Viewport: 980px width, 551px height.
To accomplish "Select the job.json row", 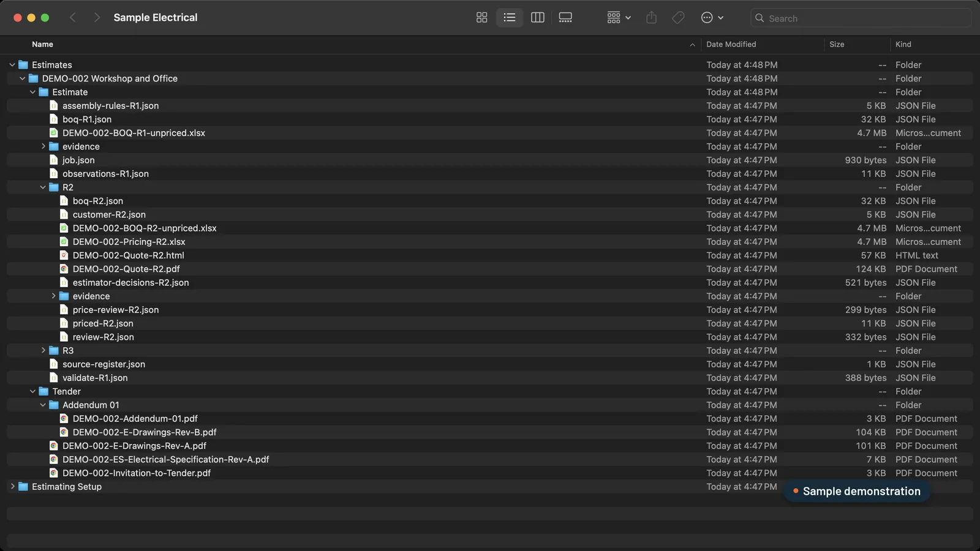I will click(490, 160).
